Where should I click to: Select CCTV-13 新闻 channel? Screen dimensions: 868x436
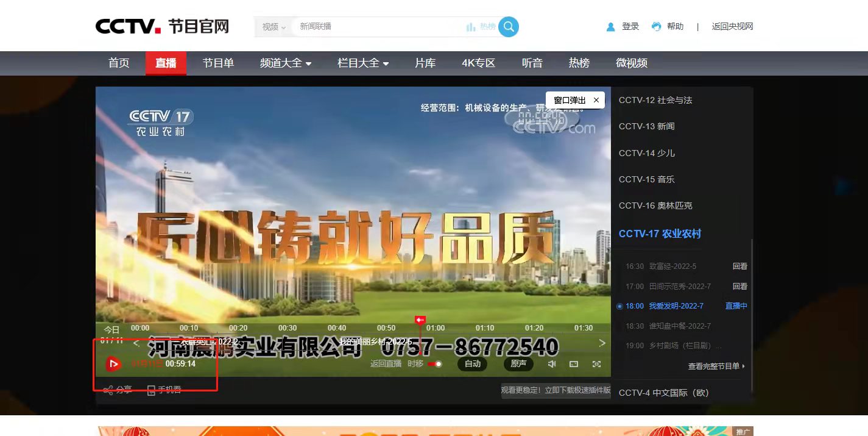point(646,126)
